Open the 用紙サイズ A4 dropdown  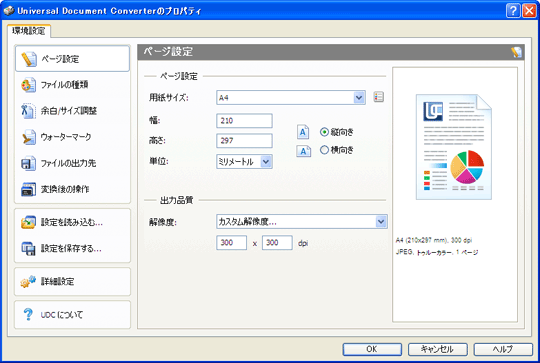pyautogui.click(x=291, y=98)
